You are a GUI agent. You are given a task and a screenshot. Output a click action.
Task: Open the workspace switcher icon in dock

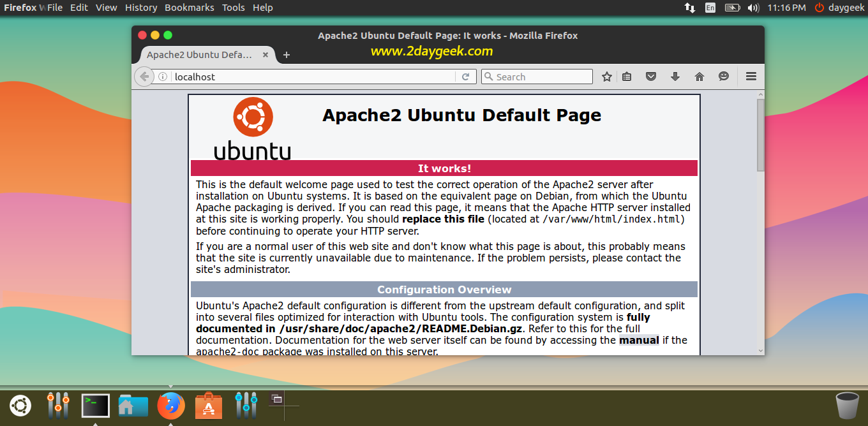(x=277, y=399)
